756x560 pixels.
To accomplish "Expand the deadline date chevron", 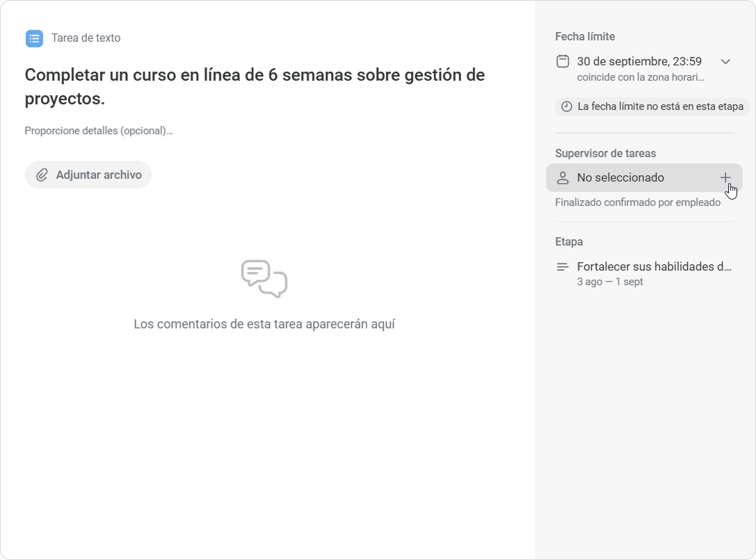I will (725, 61).
